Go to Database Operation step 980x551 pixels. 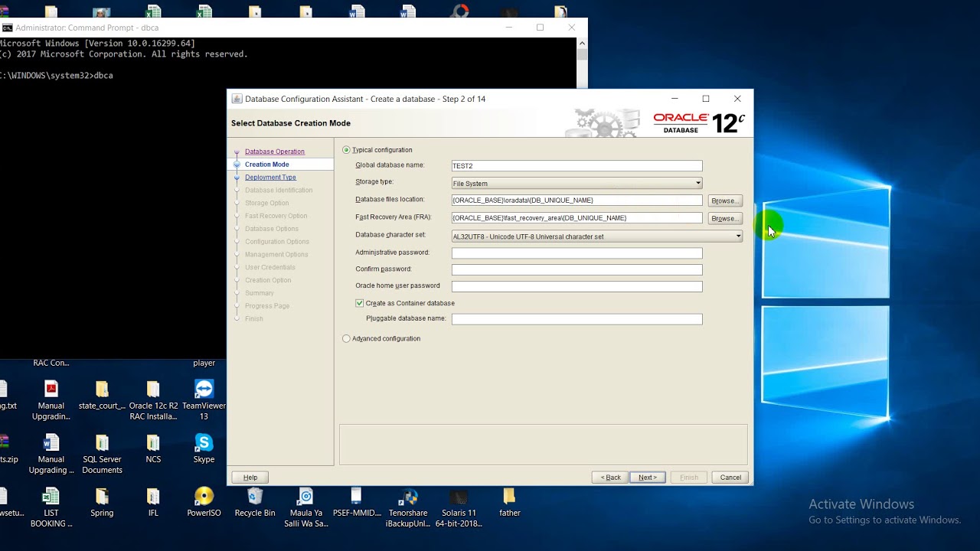point(275,152)
